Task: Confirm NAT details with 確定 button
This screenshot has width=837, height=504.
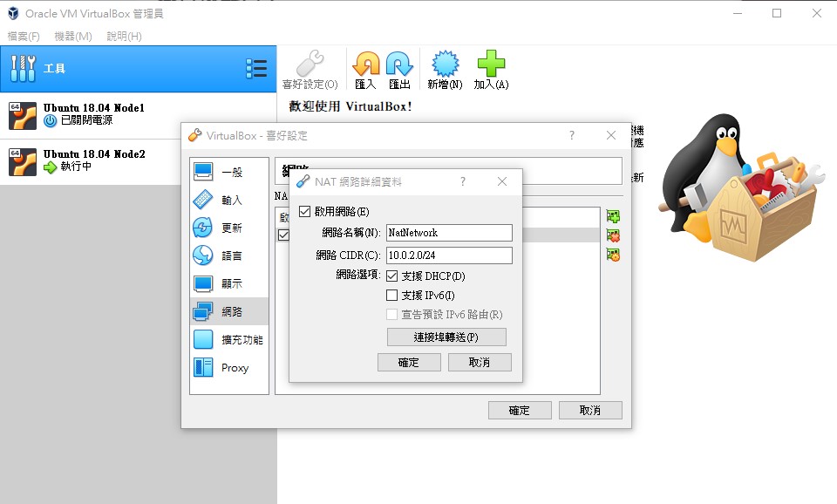Action: (409, 362)
